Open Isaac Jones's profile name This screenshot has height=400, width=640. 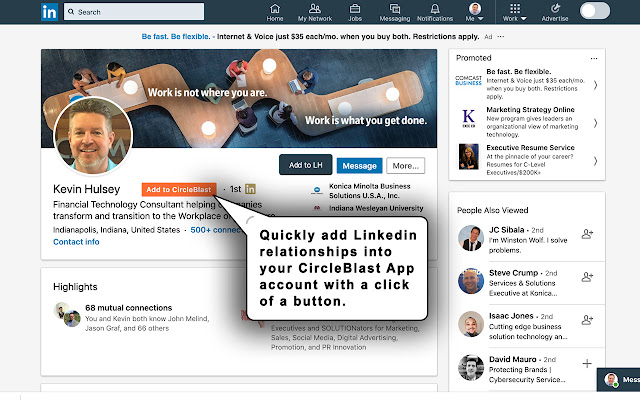coord(511,316)
